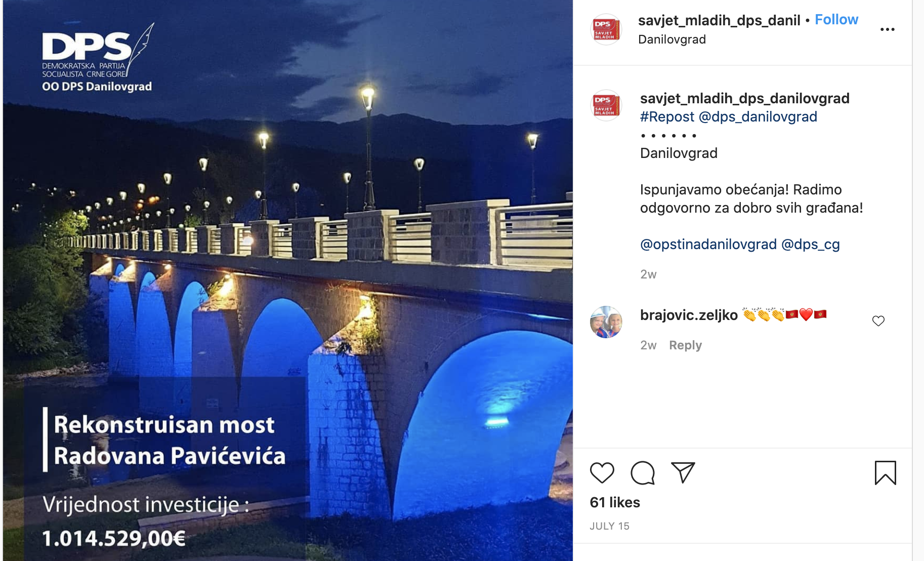This screenshot has height=561, width=924.
Task: Open brajovic.zeljko's profile avatar
Action: click(x=606, y=322)
